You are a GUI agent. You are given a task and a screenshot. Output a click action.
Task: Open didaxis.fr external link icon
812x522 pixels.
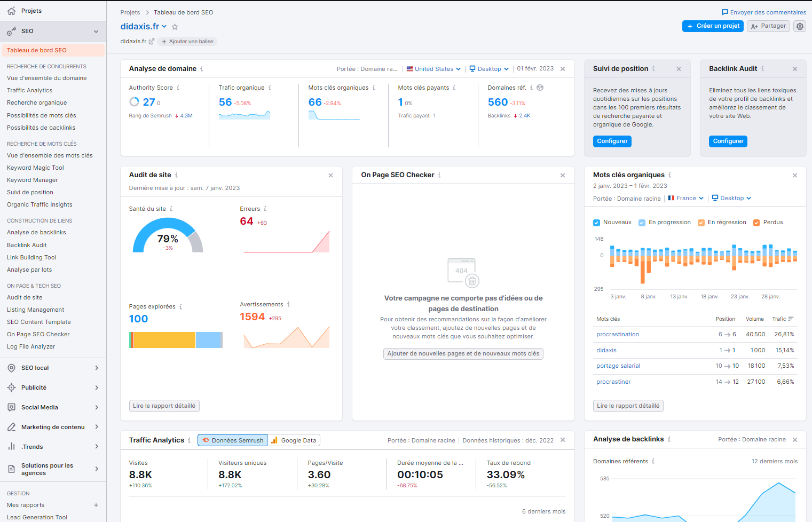(152, 41)
